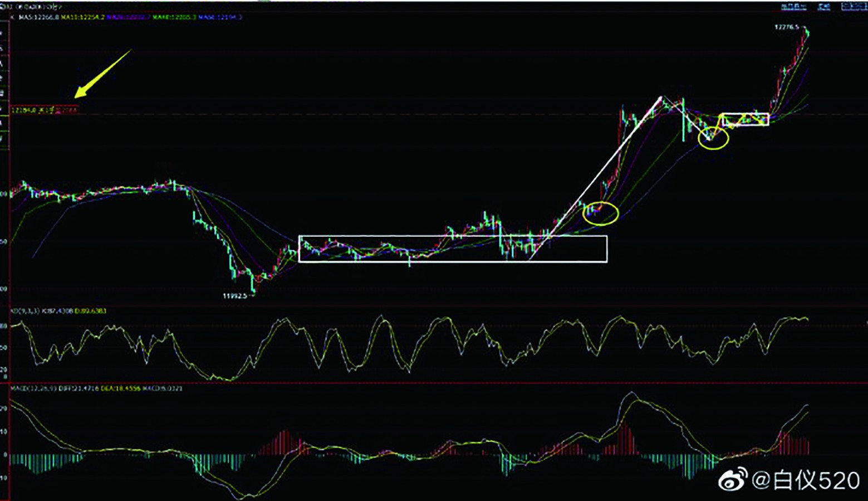The width and height of the screenshot is (868, 501).
Task: Click the 11992.5 low price marker
Action: (234, 296)
